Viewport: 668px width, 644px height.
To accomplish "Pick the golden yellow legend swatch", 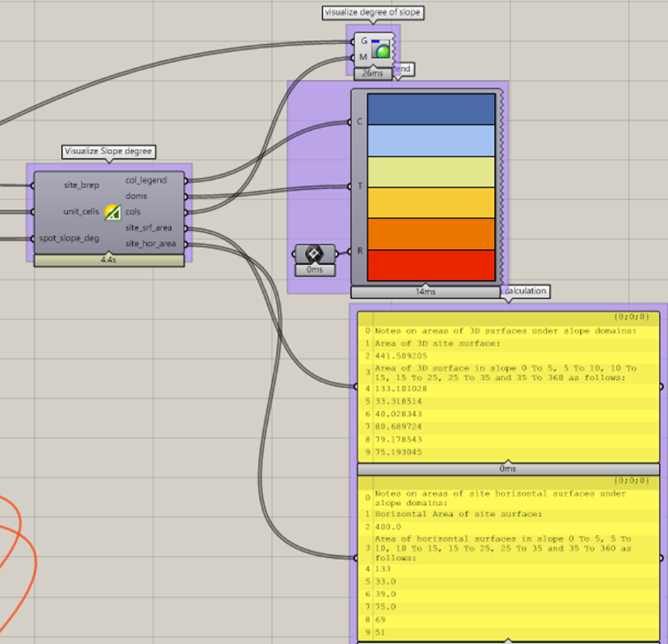I will pos(431,203).
